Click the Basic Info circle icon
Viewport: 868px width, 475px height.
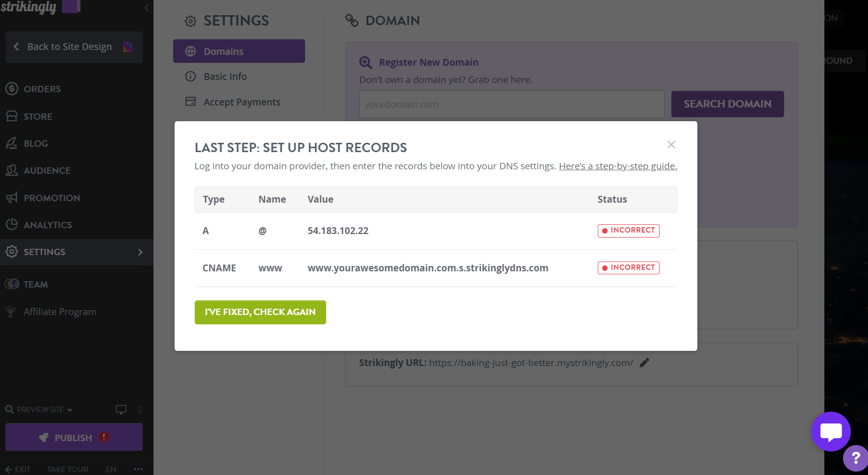tap(190, 77)
